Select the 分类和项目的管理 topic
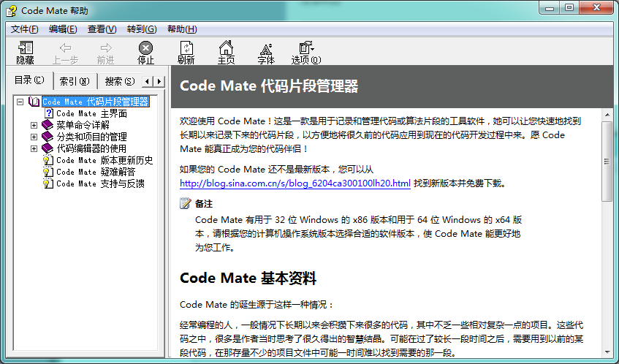The image size is (619, 364). tap(91, 137)
